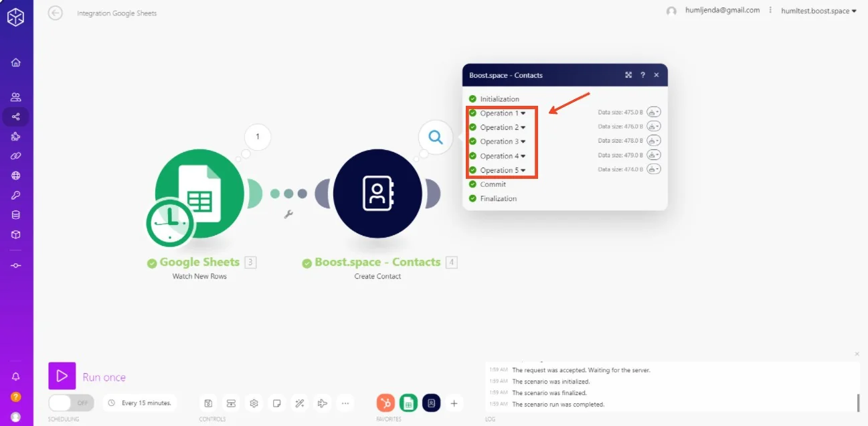Open the cube data structures icon in sidebar
Image resolution: width=868 pixels, height=426 pixels.
[x=16, y=235]
